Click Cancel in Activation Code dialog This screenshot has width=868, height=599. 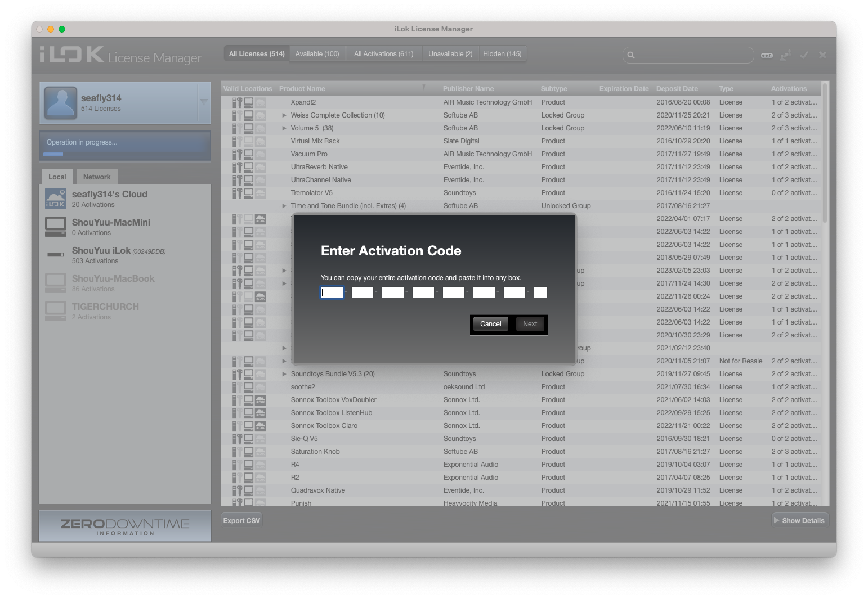[x=491, y=324]
